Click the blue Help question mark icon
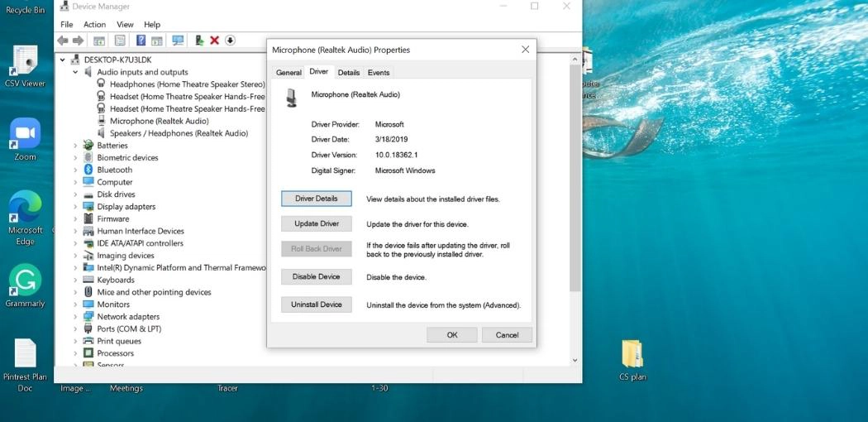 click(x=141, y=41)
